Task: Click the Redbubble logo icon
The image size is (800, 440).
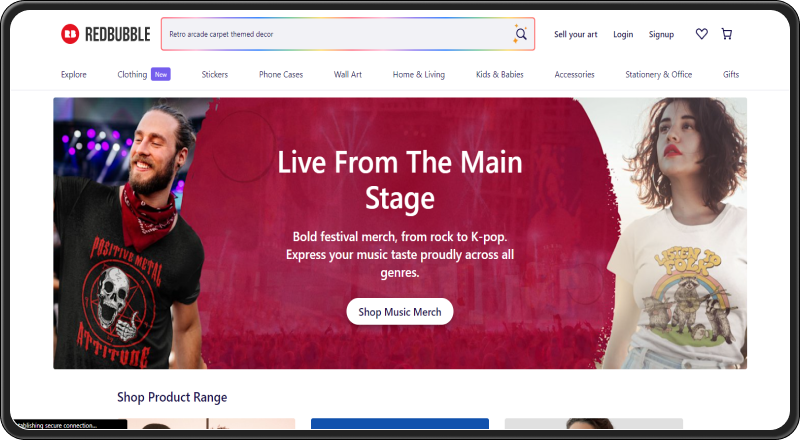Action: (x=70, y=34)
